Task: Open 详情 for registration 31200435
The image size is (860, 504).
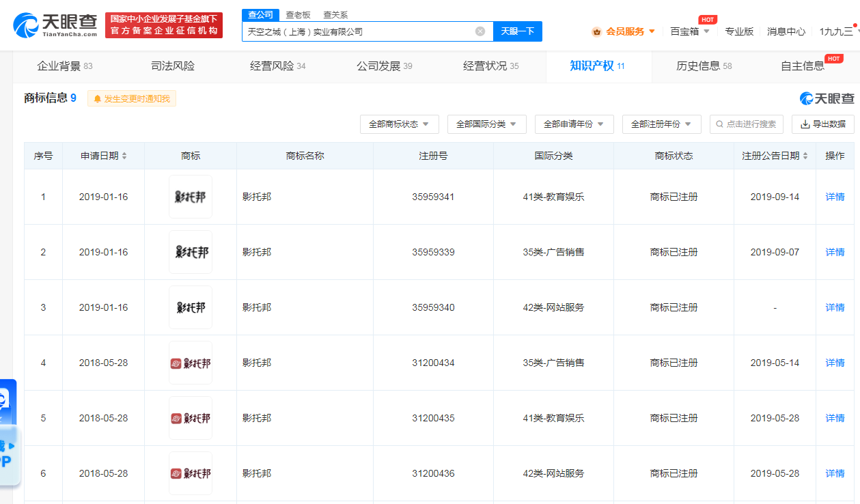Action: point(835,418)
